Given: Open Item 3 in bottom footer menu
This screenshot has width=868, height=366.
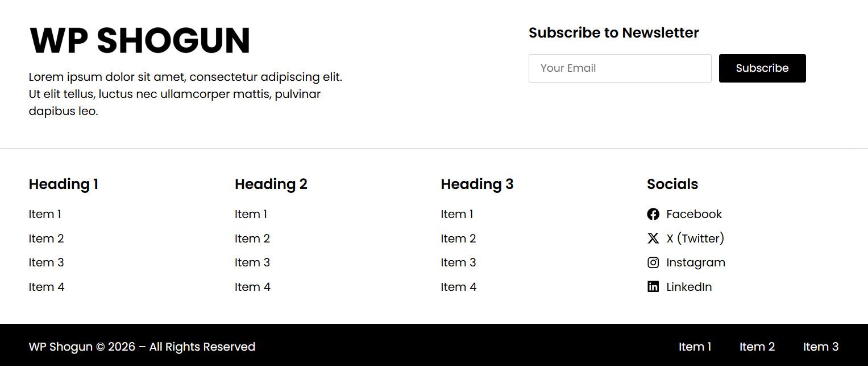Looking at the screenshot, I should pyautogui.click(x=821, y=347).
